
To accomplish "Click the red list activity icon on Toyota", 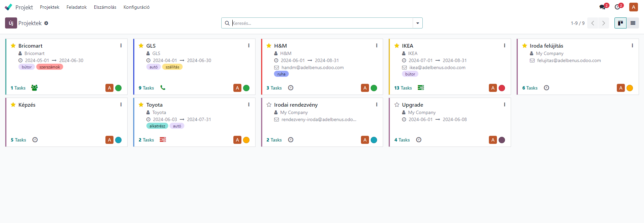I will [x=163, y=140].
